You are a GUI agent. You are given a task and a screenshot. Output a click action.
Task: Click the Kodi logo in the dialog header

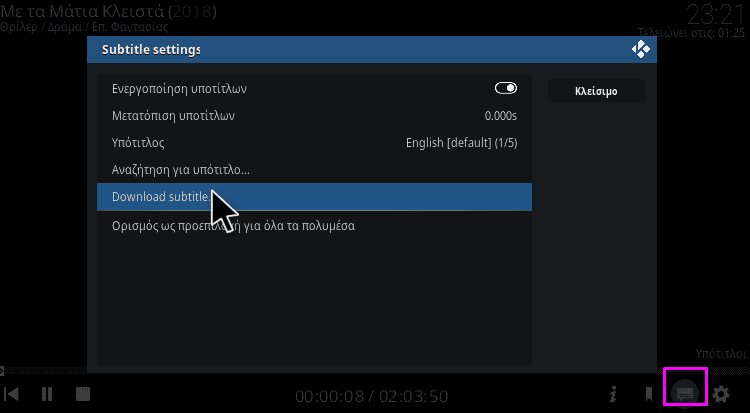[640, 49]
